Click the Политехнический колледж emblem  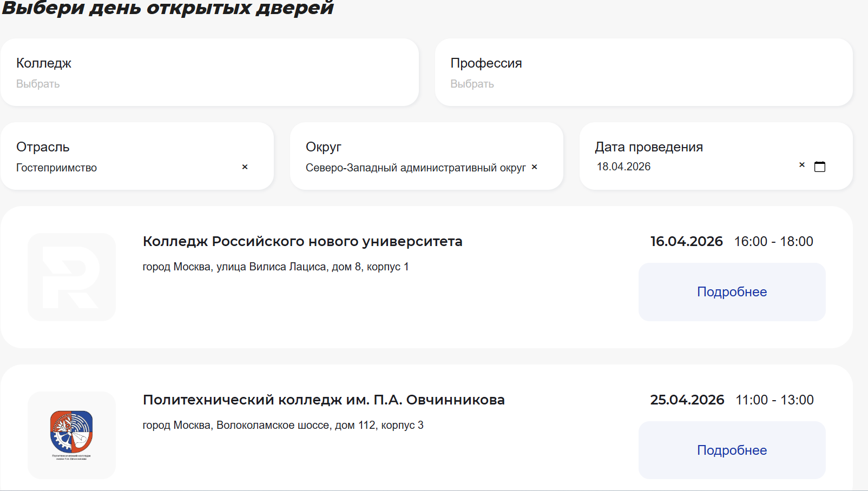(x=73, y=433)
